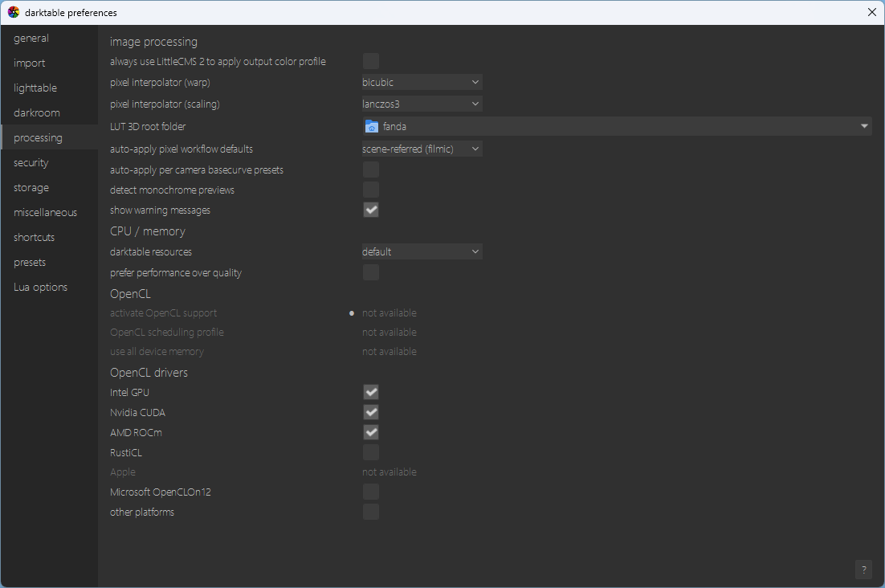Open the shortcuts preferences tab
Image resolution: width=885 pixels, height=588 pixels.
[35, 237]
